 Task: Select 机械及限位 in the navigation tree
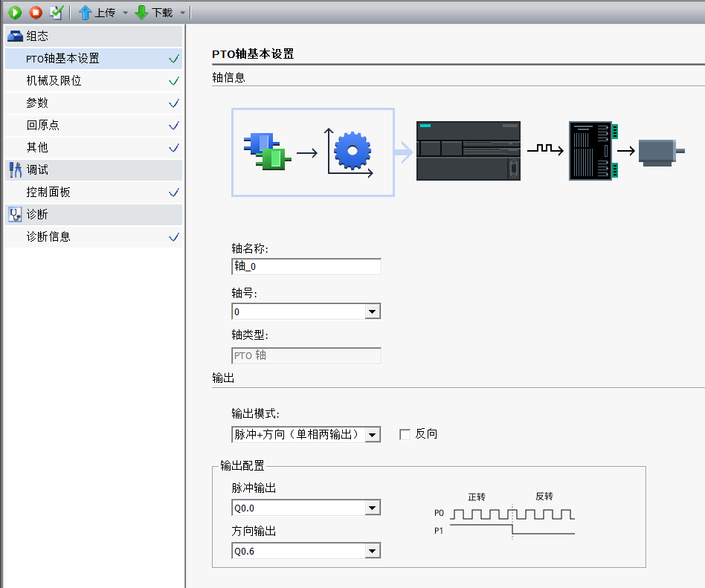pyautogui.click(x=54, y=80)
